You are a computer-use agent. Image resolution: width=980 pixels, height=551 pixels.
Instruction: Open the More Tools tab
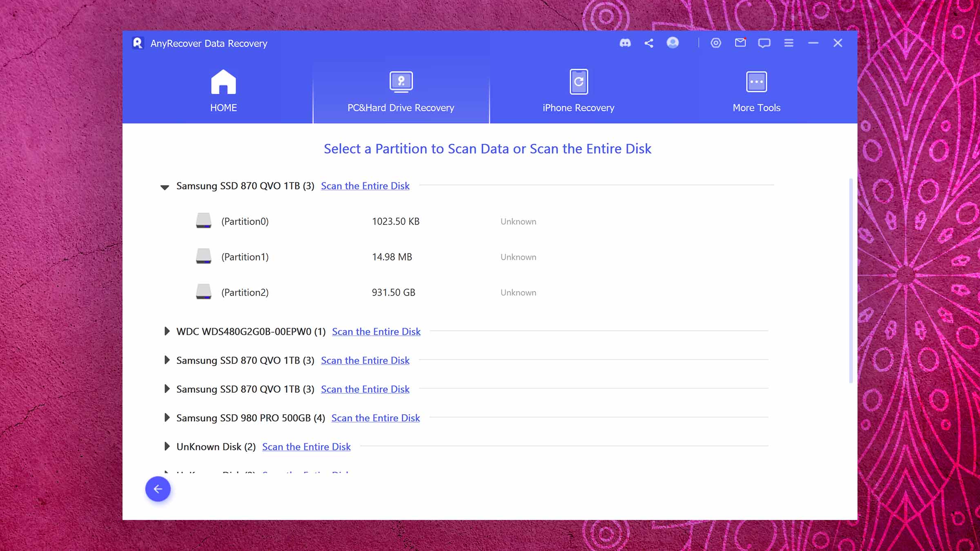click(756, 91)
